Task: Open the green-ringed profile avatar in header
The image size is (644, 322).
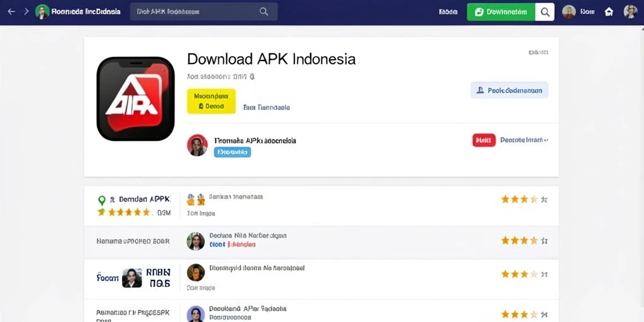Action: point(42,11)
